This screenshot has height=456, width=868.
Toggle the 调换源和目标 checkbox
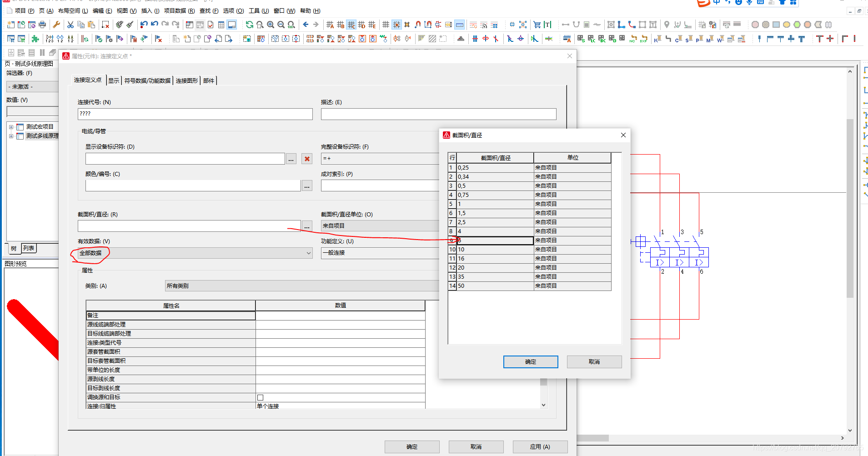[261, 397]
